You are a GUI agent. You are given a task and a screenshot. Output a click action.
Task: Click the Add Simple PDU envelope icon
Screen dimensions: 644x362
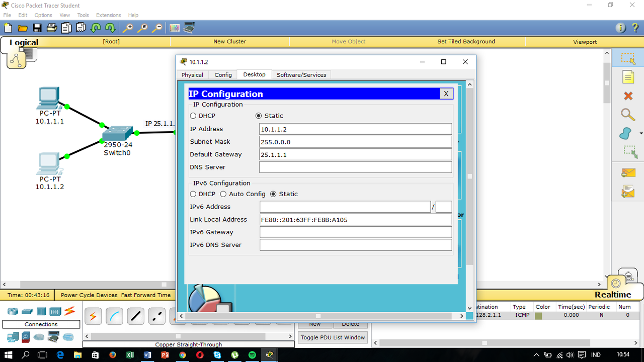click(628, 173)
